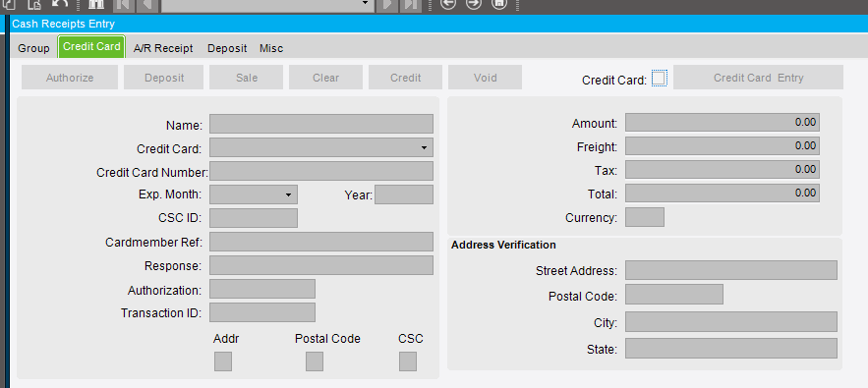Focus the Authorization field
This screenshot has width=868, height=388.
click(x=262, y=289)
